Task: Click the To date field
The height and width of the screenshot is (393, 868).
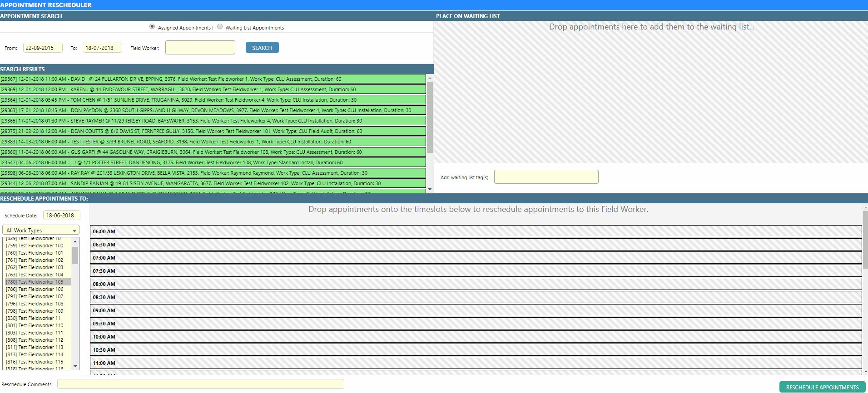Action: [102, 48]
